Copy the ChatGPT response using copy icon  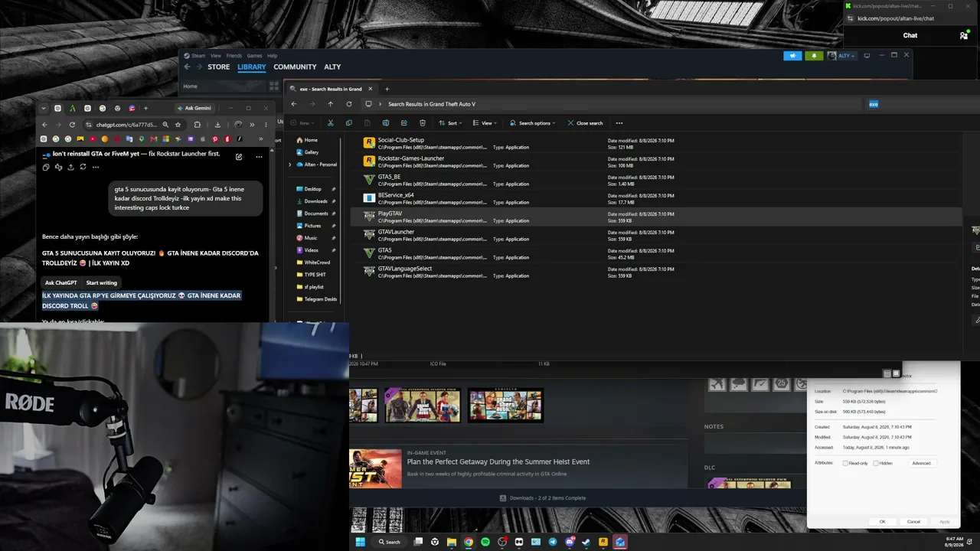coord(46,167)
